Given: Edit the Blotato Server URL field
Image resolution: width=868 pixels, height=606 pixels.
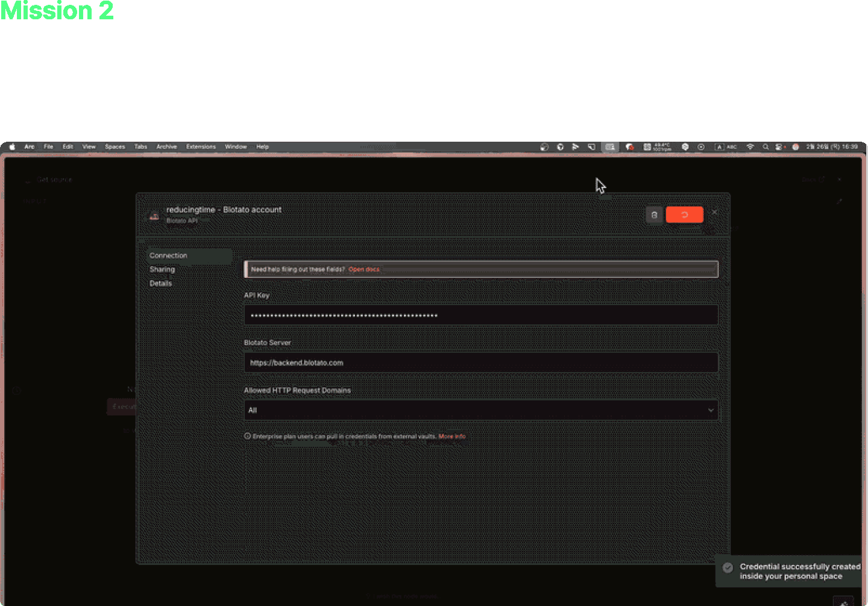Looking at the screenshot, I should click(481, 363).
